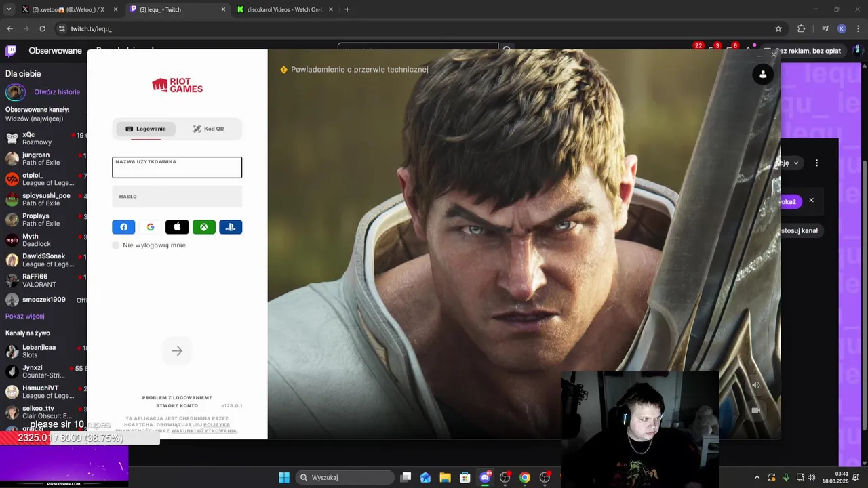Sign in with Google button
The height and width of the screenshot is (488, 868).
click(x=151, y=227)
